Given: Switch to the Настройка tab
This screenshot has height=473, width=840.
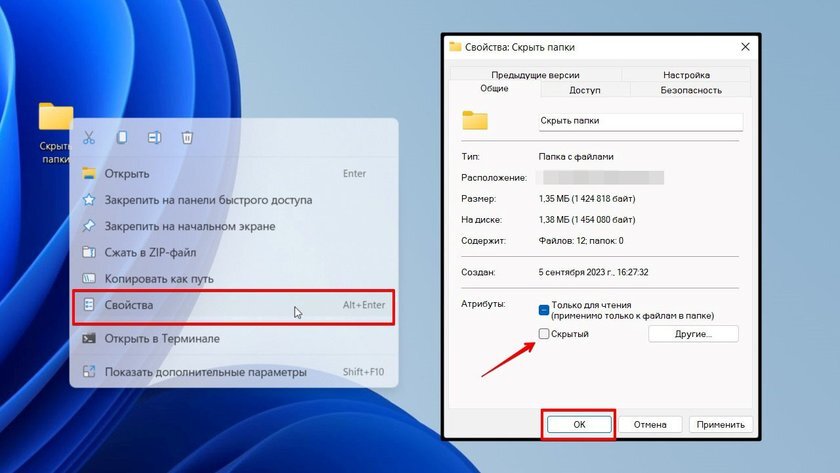Looking at the screenshot, I should [686, 75].
